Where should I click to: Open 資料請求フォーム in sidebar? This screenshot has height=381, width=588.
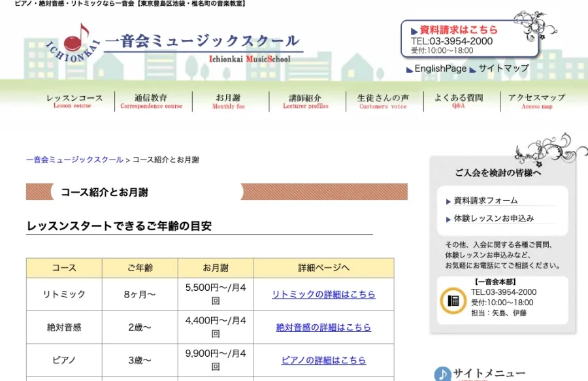tap(485, 201)
